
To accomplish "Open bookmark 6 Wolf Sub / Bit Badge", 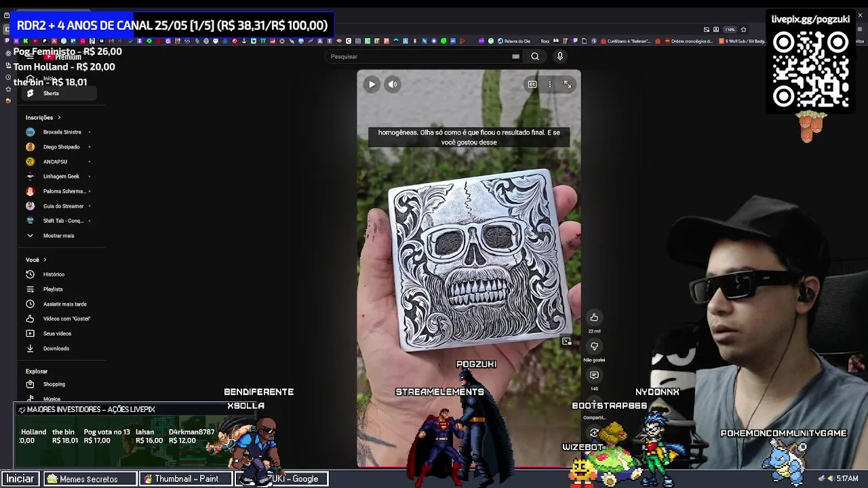I will (741, 41).
